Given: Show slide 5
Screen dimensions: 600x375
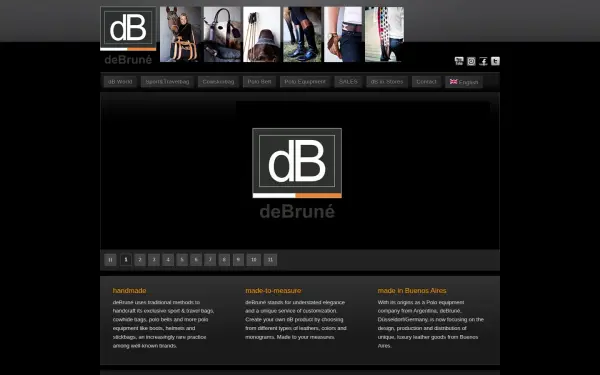Looking at the screenshot, I should point(182,260).
